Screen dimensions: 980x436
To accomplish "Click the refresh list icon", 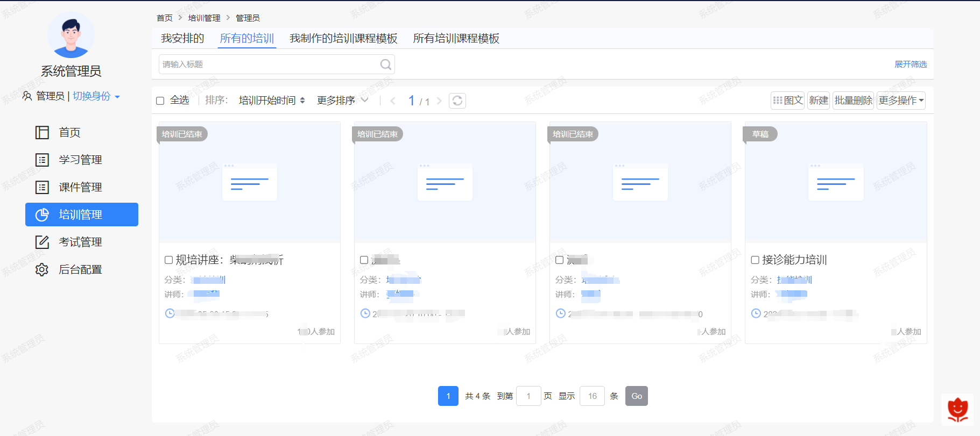I will coord(457,101).
